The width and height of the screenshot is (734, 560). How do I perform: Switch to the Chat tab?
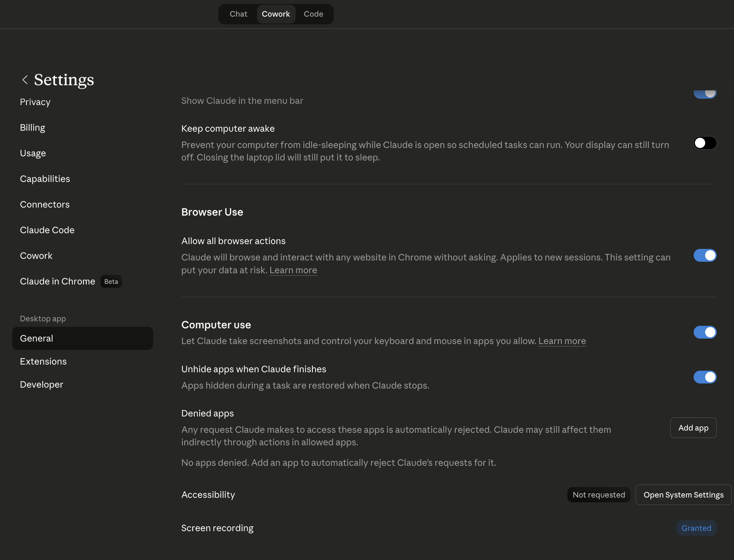point(238,14)
